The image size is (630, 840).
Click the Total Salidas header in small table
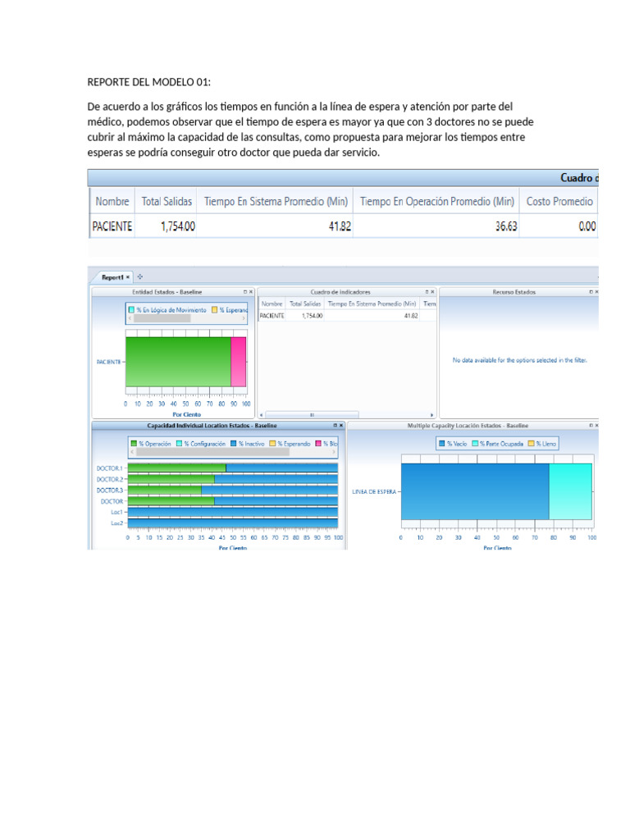(305, 304)
